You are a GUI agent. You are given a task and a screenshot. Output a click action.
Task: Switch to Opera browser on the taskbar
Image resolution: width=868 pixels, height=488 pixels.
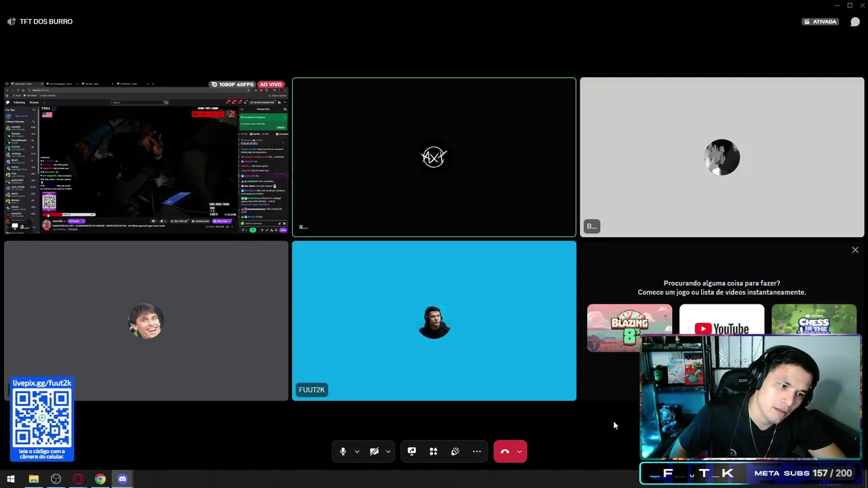pyautogui.click(x=78, y=479)
